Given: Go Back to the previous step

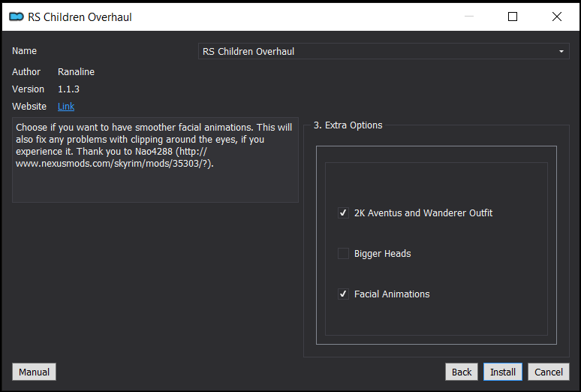Looking at the screenshot, I should coord(462,372).
